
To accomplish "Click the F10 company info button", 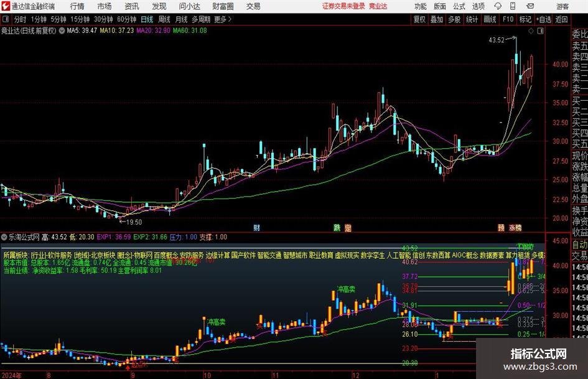I will tap(508, 19).
